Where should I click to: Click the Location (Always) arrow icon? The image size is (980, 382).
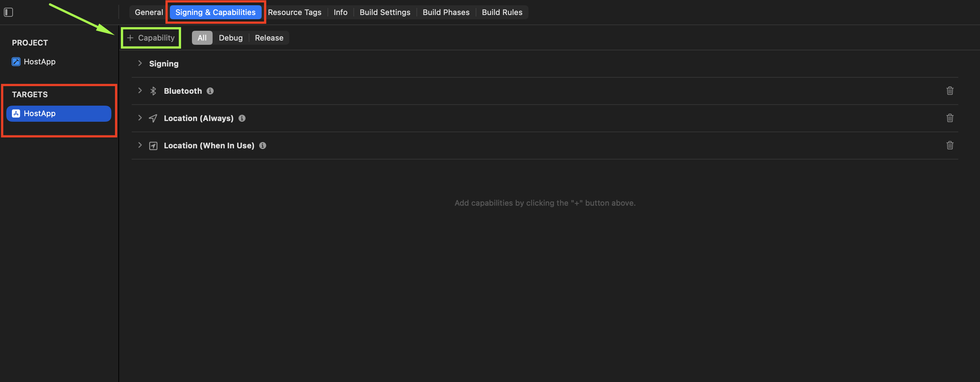click(x=153, y=118)
